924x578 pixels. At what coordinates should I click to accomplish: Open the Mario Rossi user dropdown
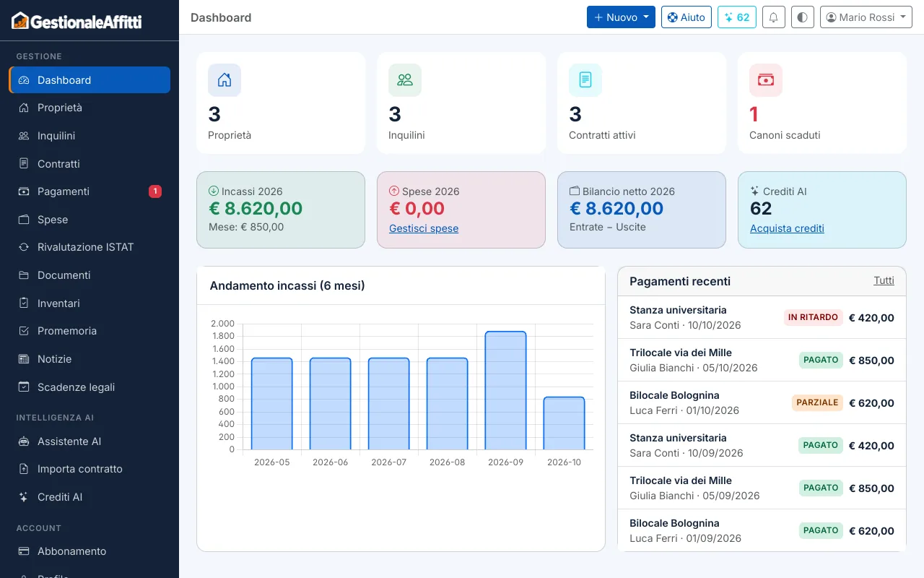[x=866, y=17]
